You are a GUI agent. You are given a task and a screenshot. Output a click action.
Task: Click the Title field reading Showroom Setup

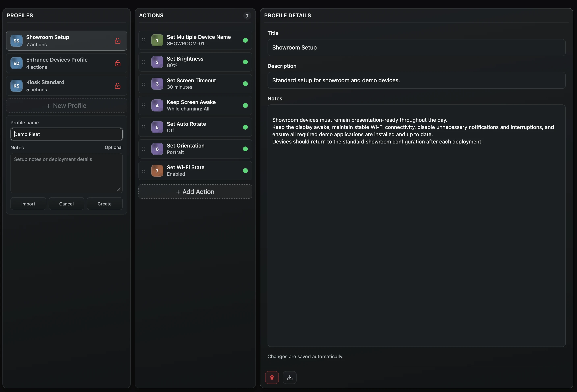coord(416,48)
